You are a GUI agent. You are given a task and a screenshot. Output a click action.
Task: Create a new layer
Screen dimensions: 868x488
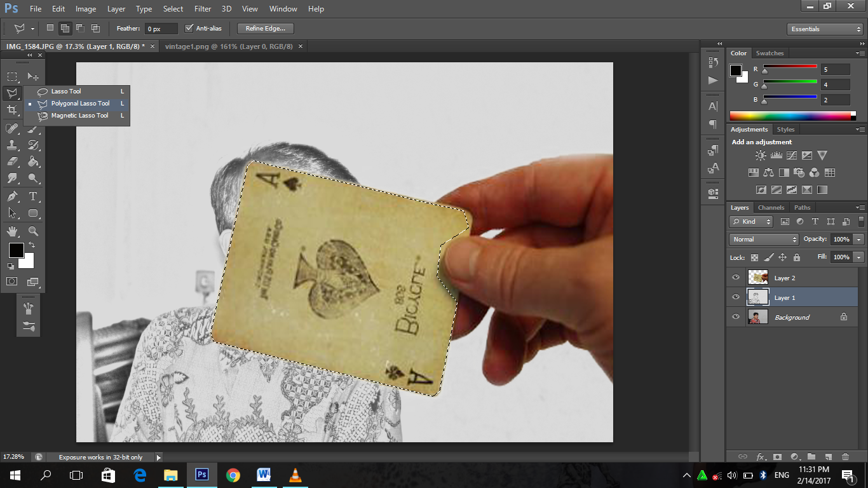click(x=828, y=457)
